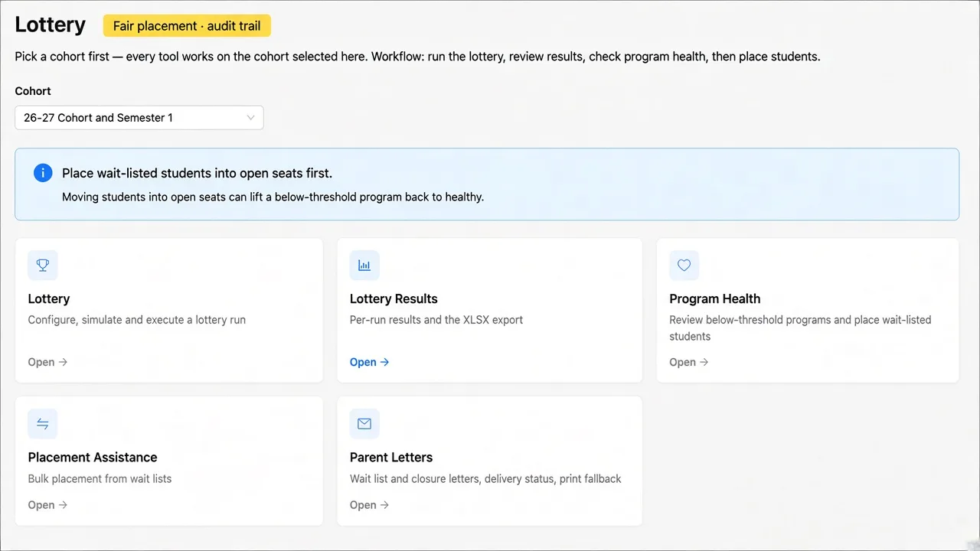
Task: Click the trophy icon on the Lottery card
Action: [43, 266]
